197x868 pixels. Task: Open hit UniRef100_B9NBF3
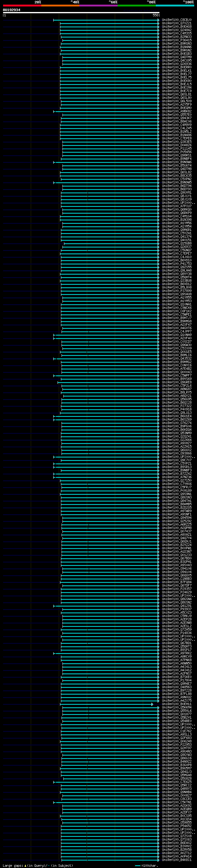point(176,470)
